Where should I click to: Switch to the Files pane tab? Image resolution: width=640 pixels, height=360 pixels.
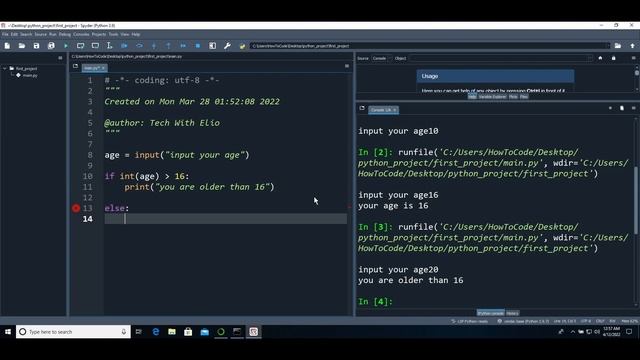pos(524,97)
